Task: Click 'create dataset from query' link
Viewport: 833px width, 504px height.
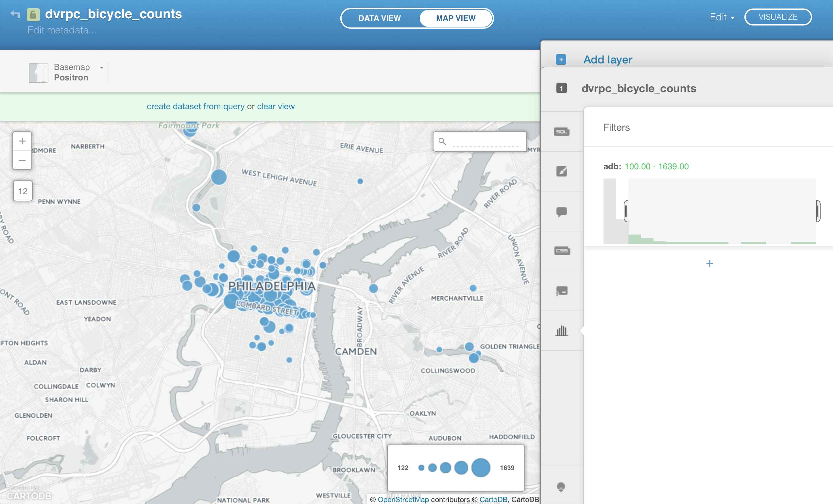Action: 195,107
